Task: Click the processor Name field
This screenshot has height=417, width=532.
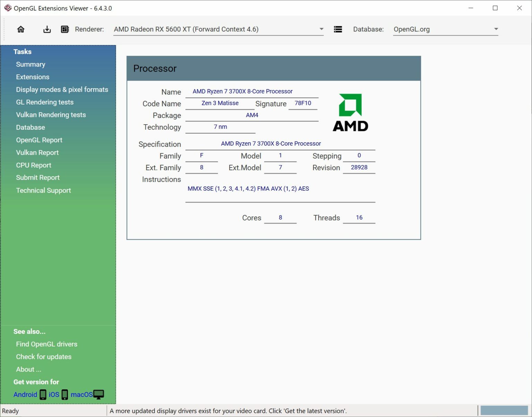Action: tap(252, 92)
